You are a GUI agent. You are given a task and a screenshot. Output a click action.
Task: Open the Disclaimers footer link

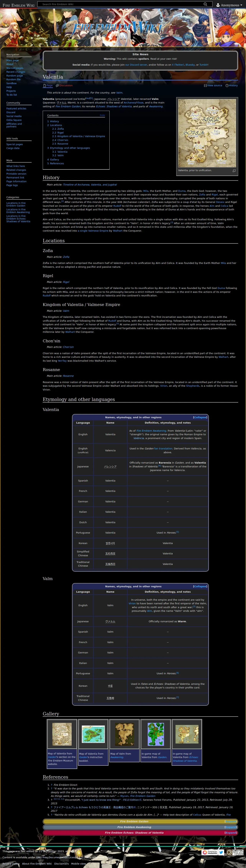[x=61, y=864]
